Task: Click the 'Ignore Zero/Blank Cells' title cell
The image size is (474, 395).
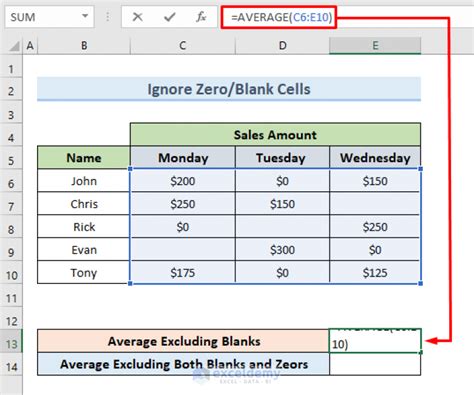Action: (x=229, y=89)
